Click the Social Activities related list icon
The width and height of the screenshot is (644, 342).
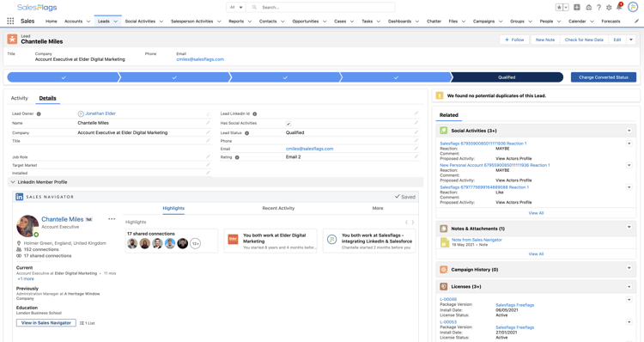(x=444, y=131)
